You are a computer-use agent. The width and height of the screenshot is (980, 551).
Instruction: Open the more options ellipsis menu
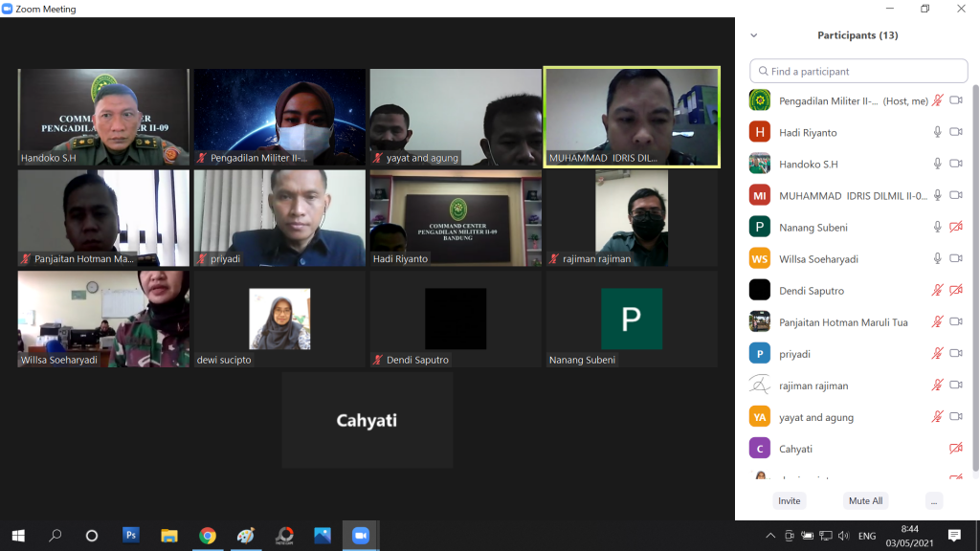point(933,501)
